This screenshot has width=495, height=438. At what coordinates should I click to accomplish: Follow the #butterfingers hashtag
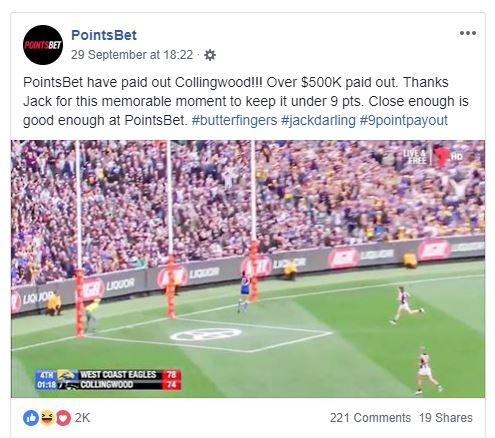(x=234, y=120)
